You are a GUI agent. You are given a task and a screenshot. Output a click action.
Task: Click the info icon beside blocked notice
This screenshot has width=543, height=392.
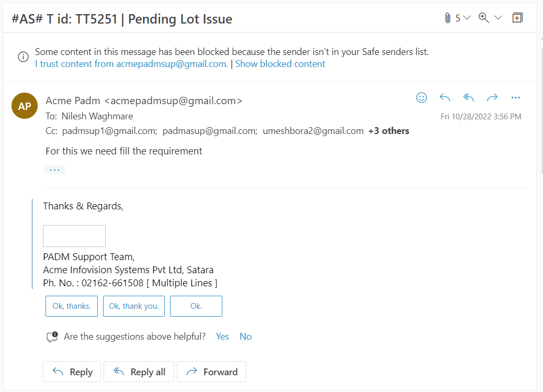(x=23, y=57)
